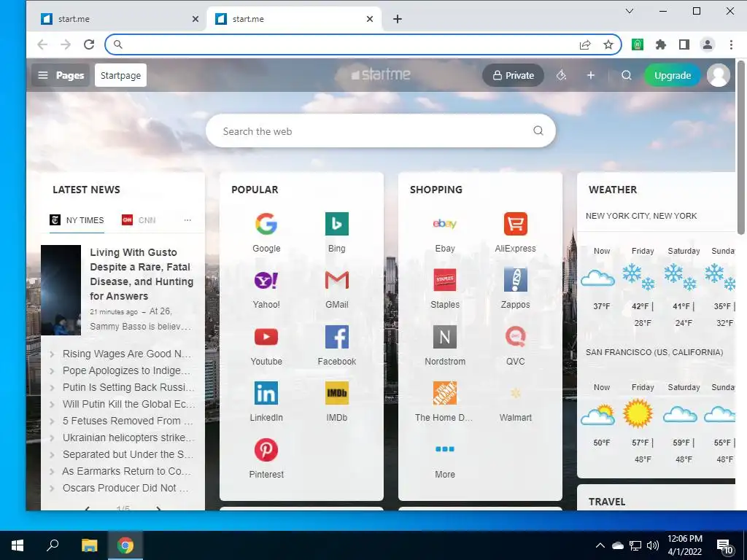Viewport: 747px width, 560px height.
Task: Select the Startpage page tab
Action: point(120,75)
